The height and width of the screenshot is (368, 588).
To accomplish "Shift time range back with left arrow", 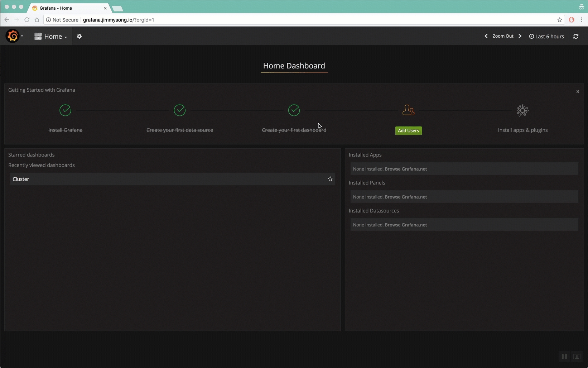I will pyautogui.click(x=486, y=36).
